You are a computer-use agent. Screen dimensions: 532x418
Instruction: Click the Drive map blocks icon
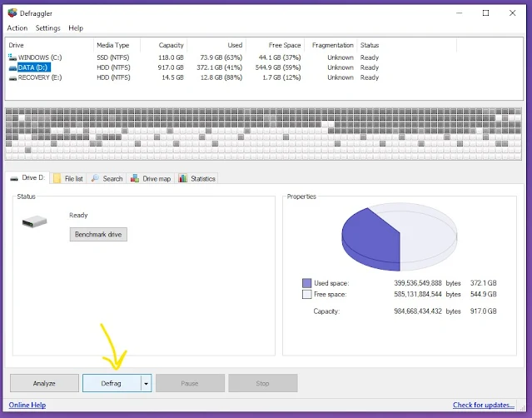tap(135, 178)
